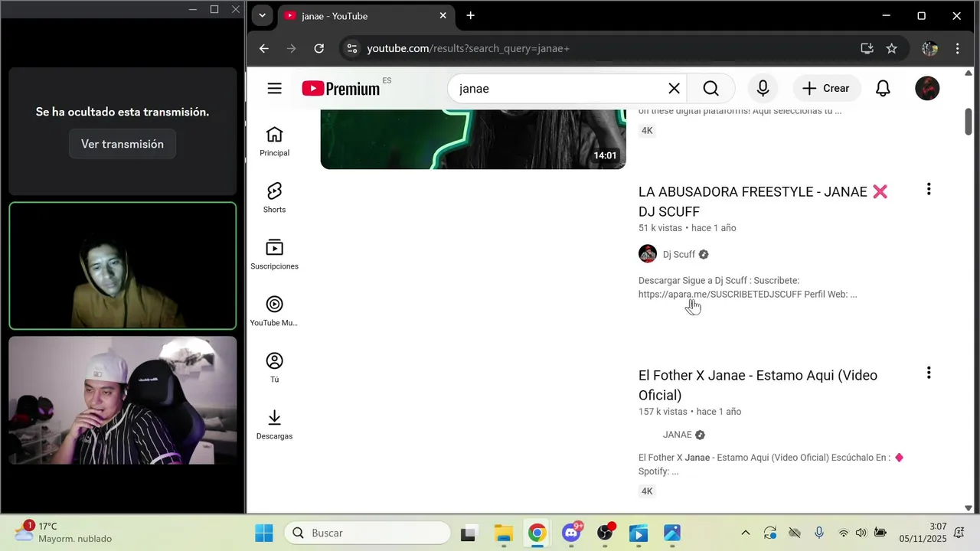Screen dimensions: 980x551
Task: Open options menu for La Abusadora Freestyle video
Action: click(x=929, y=189)
